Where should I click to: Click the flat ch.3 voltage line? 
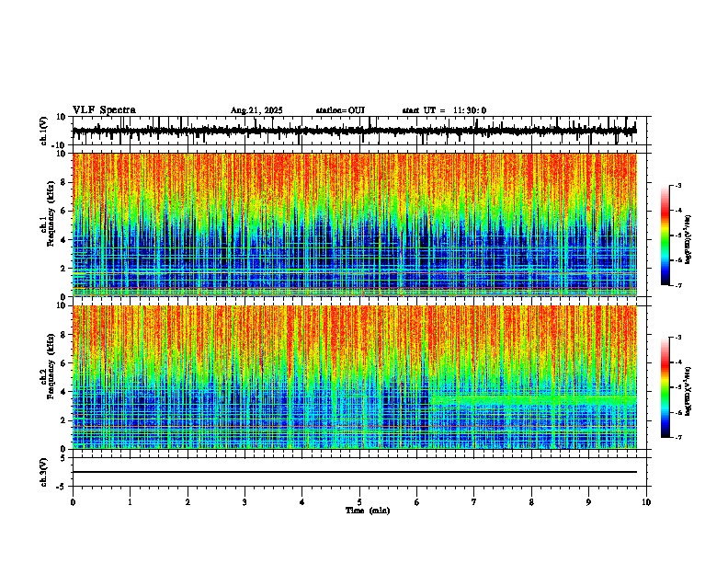(354, 472)
